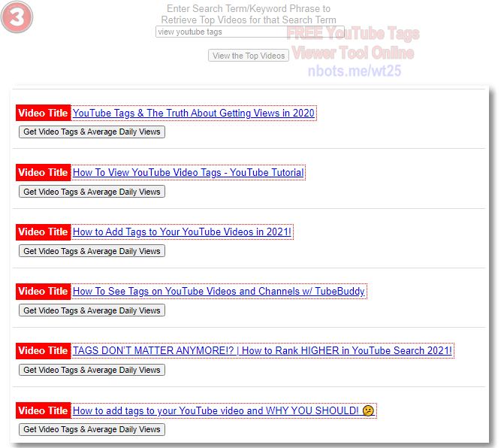Click the Video Title label beside TubeBuddy link

tap(43, 292)
